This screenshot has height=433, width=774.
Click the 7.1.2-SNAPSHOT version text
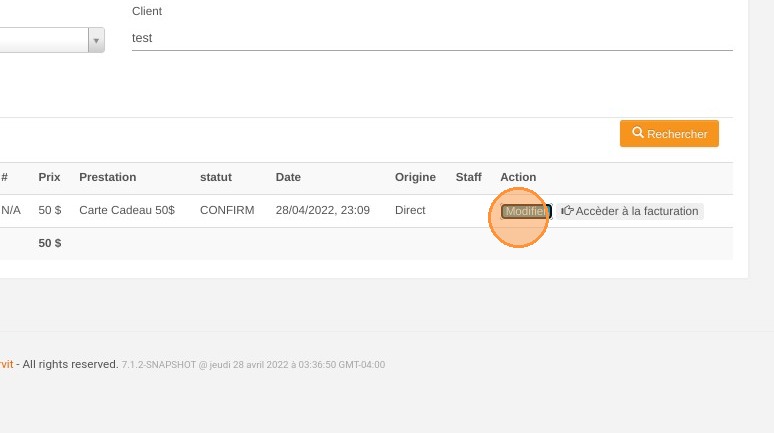(x=158, y=365)
